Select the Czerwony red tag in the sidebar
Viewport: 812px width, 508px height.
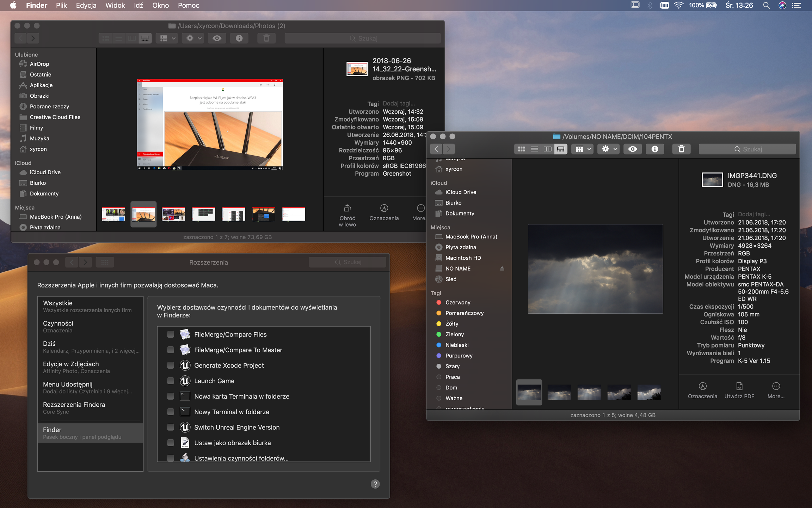coord(457,302)
